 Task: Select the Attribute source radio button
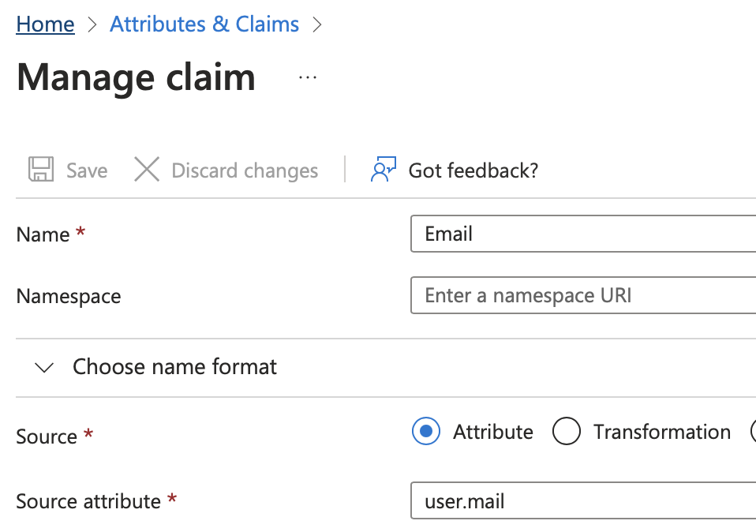(426, 432)
